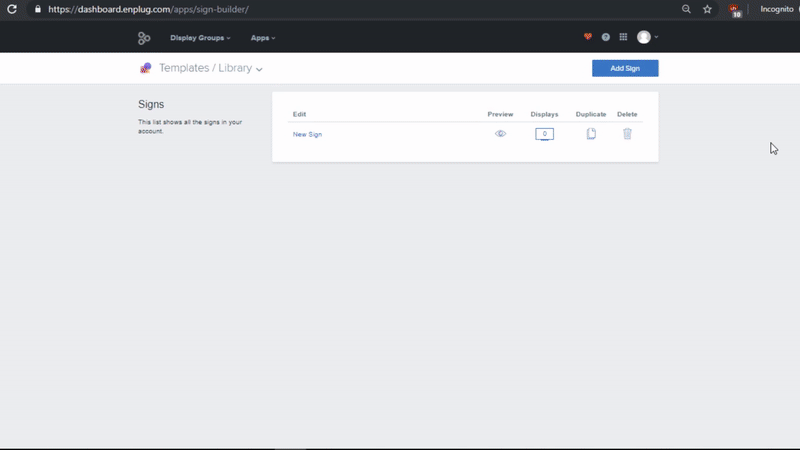
Task: Click the red heart icon
Action: click(x=588, y=37)
